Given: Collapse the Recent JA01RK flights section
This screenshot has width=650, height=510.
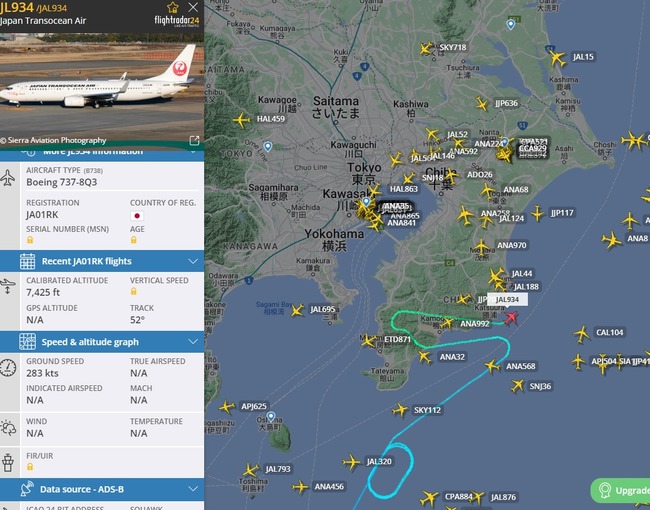Looking at the screenshot, I should (193, 261).
